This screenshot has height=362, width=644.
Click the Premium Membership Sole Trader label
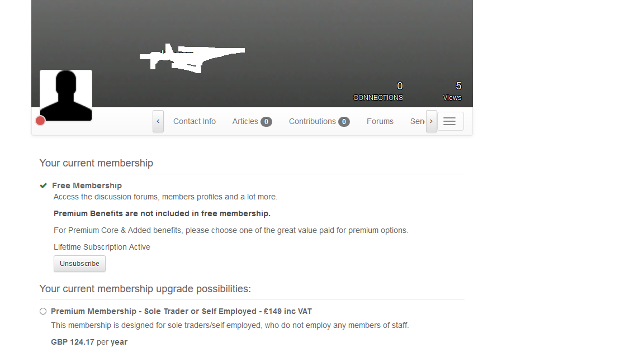coord(181,312)
